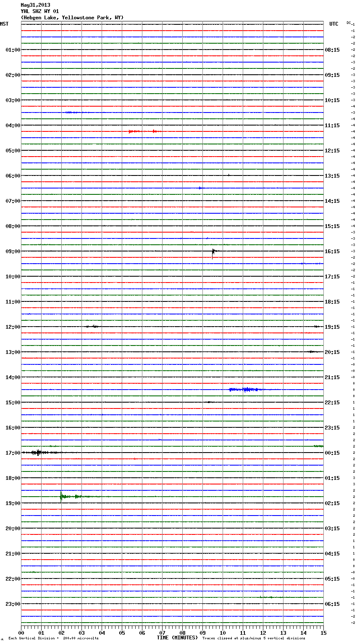Click the black burst on the 12:00 trace near minute 03

[92, 326]
